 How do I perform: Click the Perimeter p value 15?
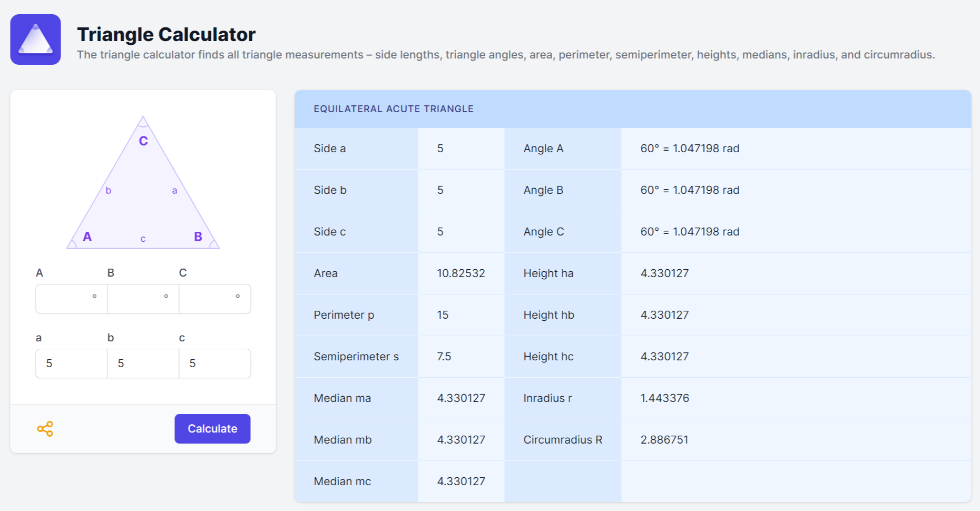pos(443,315)
